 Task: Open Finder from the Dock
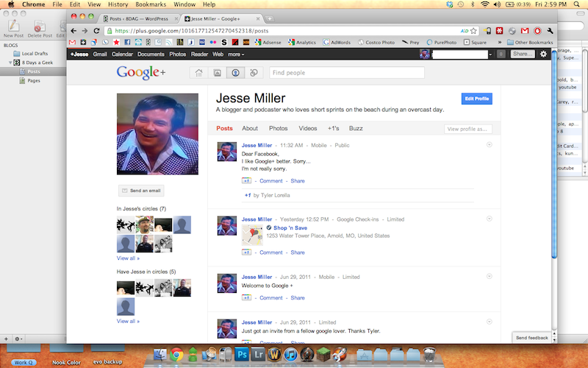coord(160,355)
